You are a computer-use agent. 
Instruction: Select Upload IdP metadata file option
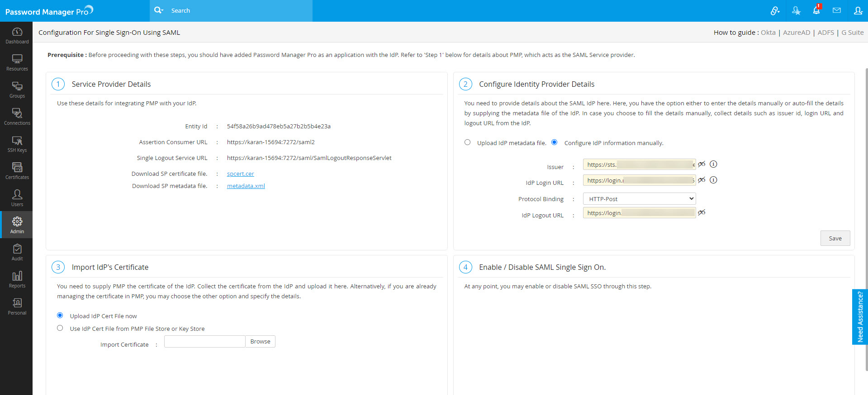tap(467, 142)
